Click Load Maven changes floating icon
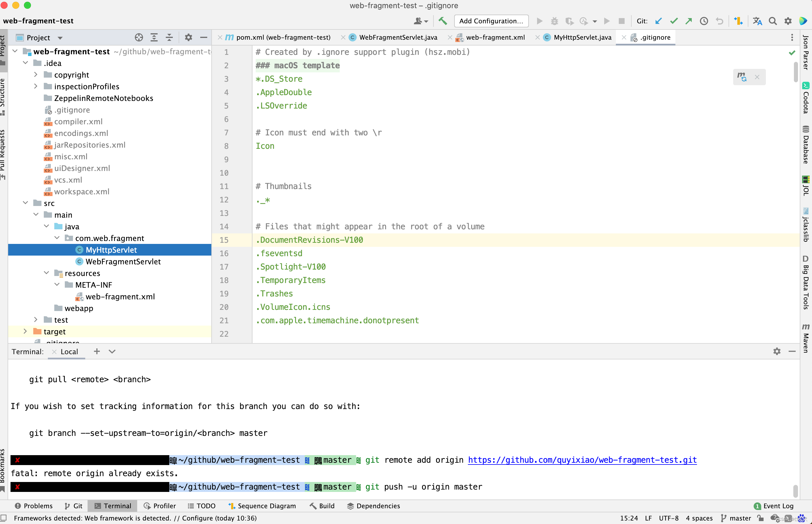Image resolution: width=812 pixels, height=524 pixels. [742, 77]
